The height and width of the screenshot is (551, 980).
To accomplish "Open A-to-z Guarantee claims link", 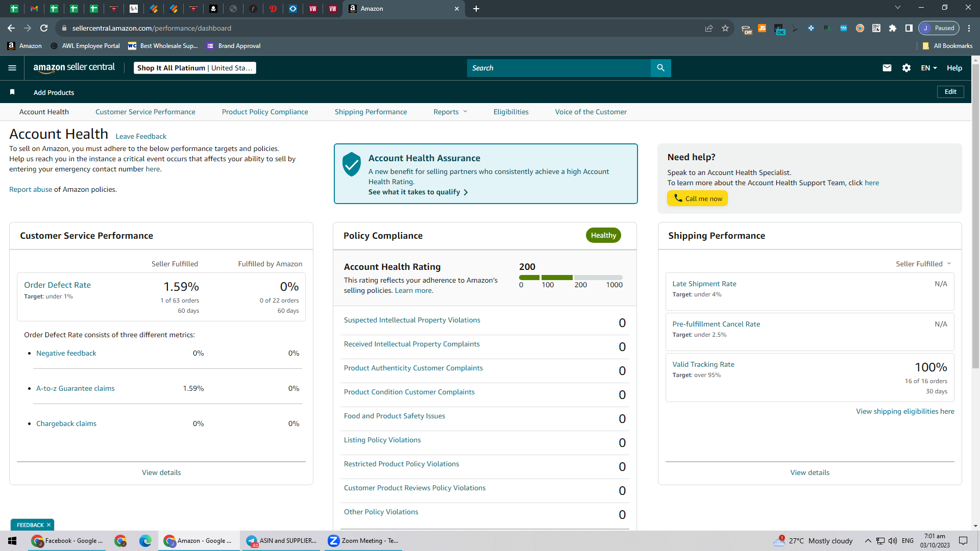I will [x=76, y=388].
